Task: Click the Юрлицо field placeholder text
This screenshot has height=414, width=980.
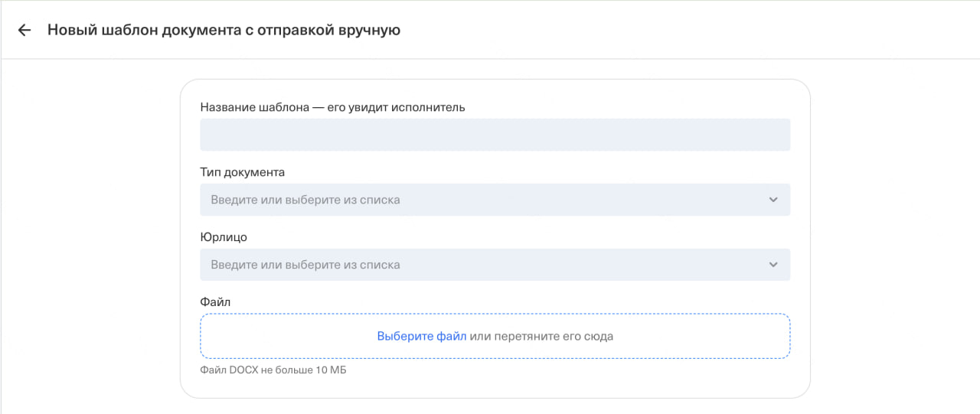Action: coord(305,265)
